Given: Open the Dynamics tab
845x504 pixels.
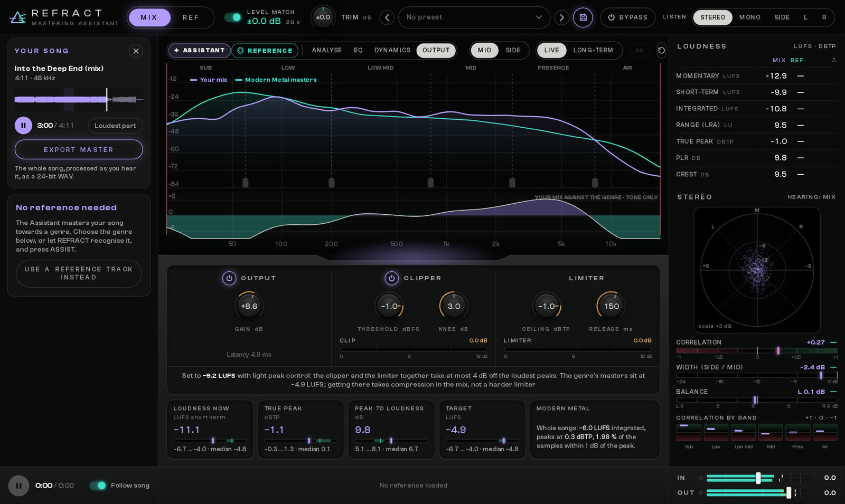Looking at the screenshot, I should [392, 50].
